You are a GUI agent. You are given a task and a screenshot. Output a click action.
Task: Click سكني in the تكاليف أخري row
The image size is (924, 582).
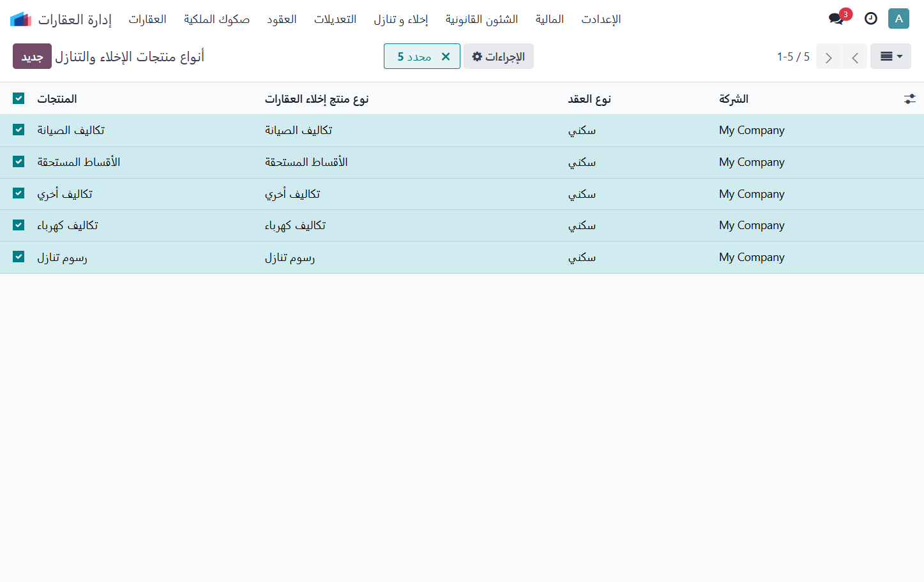(x=582, y=194)
